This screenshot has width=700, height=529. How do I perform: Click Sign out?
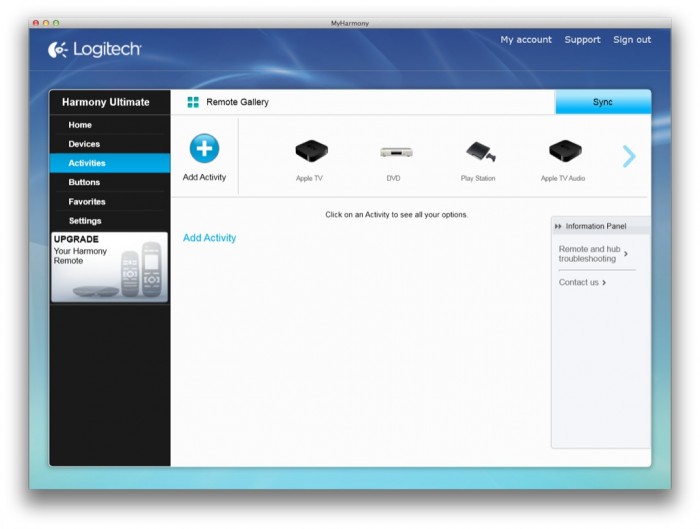[632, 40]
